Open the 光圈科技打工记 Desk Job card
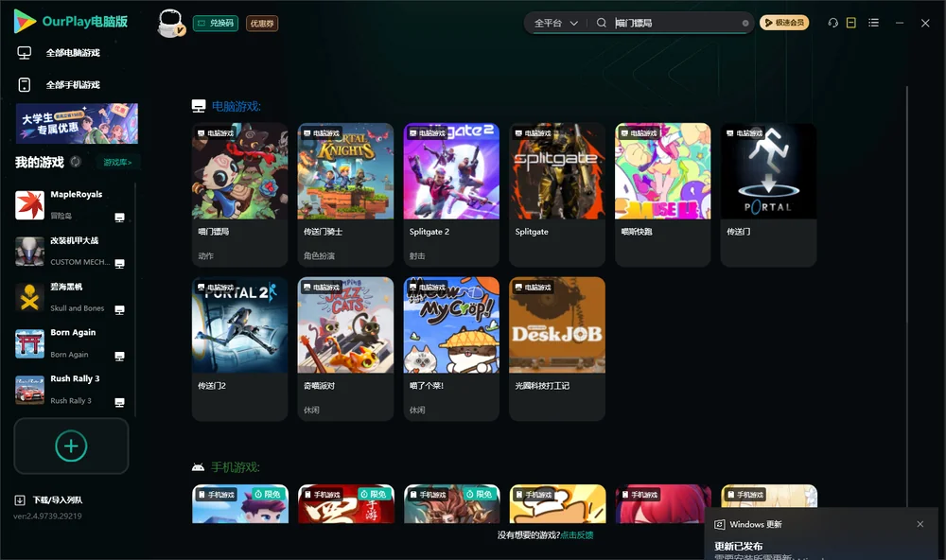This screenshot has height=560, width=946. pos(557,349)
